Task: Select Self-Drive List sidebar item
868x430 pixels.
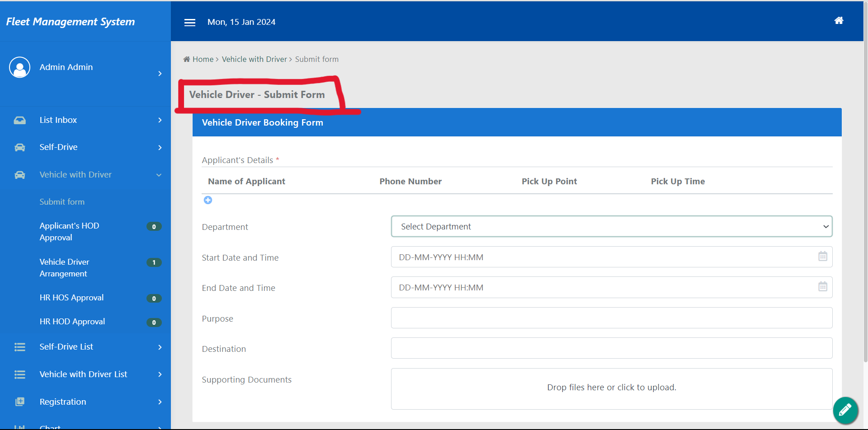Action: tap(66, 347)
